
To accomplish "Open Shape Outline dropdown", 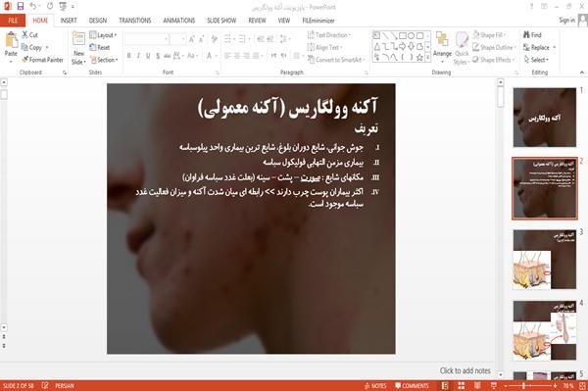I will (494, 47).
